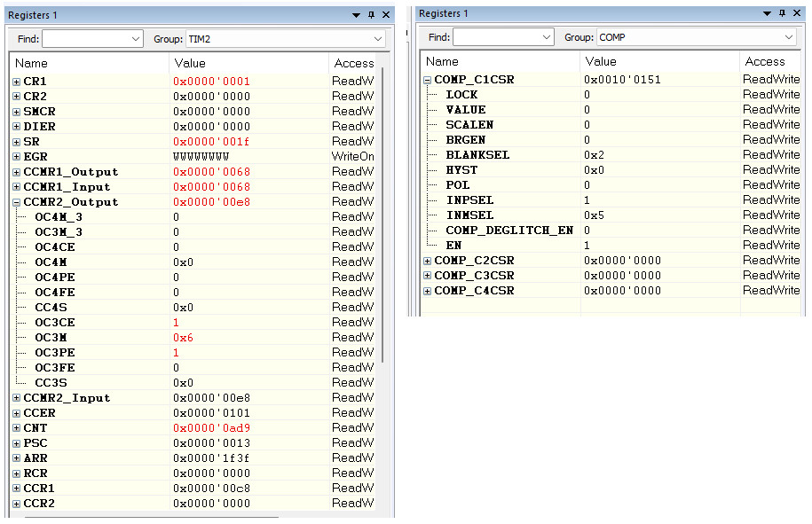Viewport: 812px width, 524px height.
Task: Click the left panel vertical scrollbar
Action: 384,266
